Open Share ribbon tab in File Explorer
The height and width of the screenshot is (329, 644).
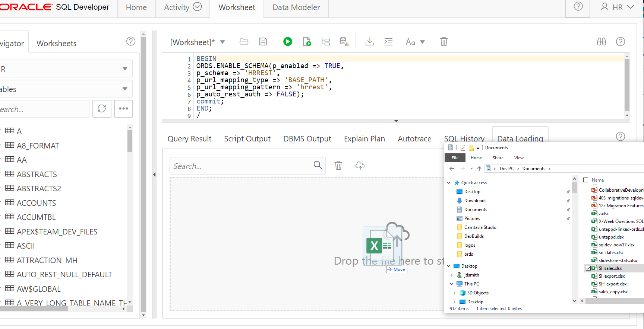[x=498, y=158]
